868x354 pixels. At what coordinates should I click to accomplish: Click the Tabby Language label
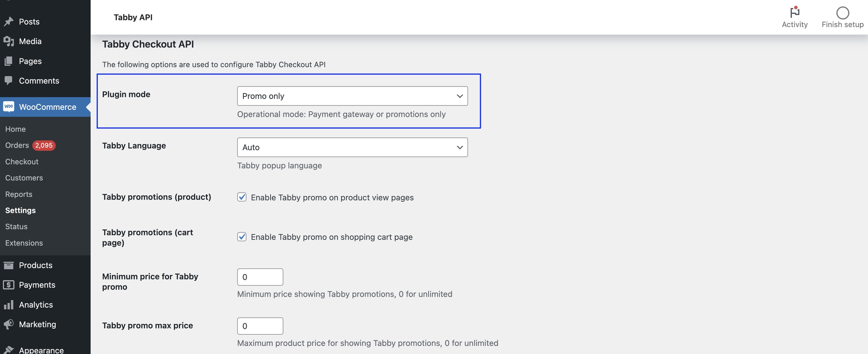[134, 145]
